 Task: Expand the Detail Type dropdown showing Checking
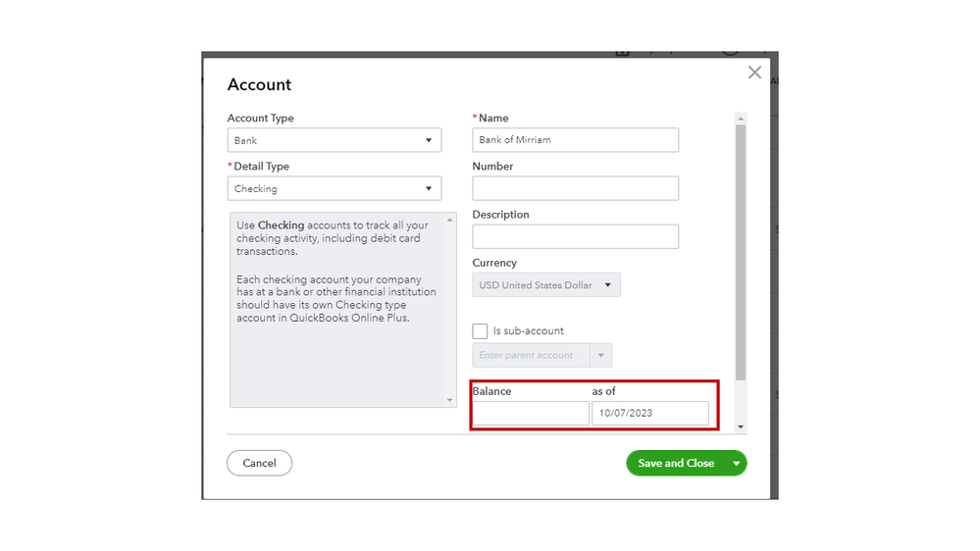coord(334,188)
